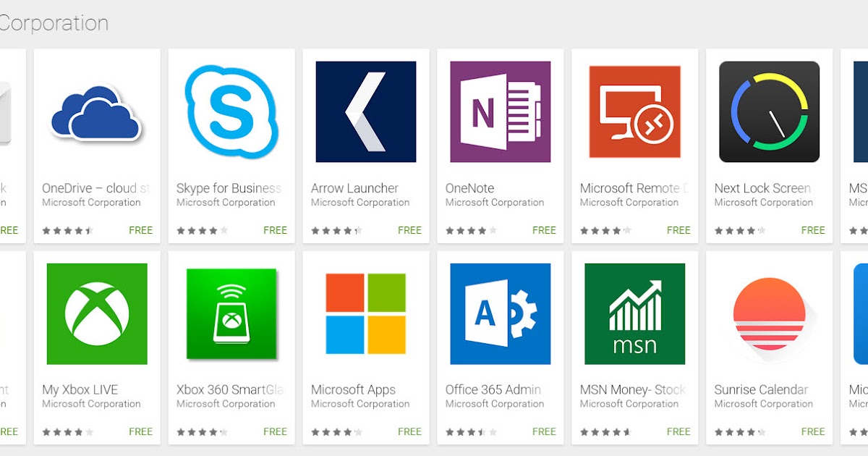Viewport: 868px width, 456px height.
Task: Click FREE label on MSN Money
Action: (x=678, y=431)
